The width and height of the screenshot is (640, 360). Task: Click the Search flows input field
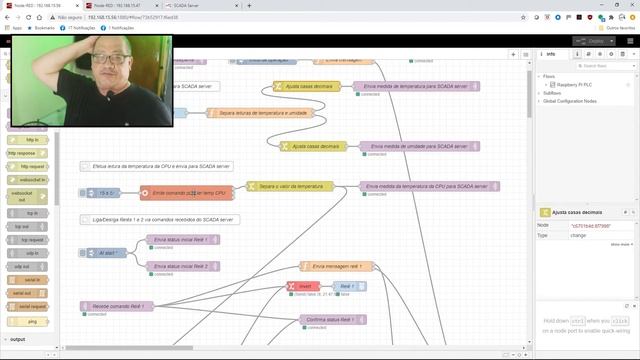[x=603, y=66]
